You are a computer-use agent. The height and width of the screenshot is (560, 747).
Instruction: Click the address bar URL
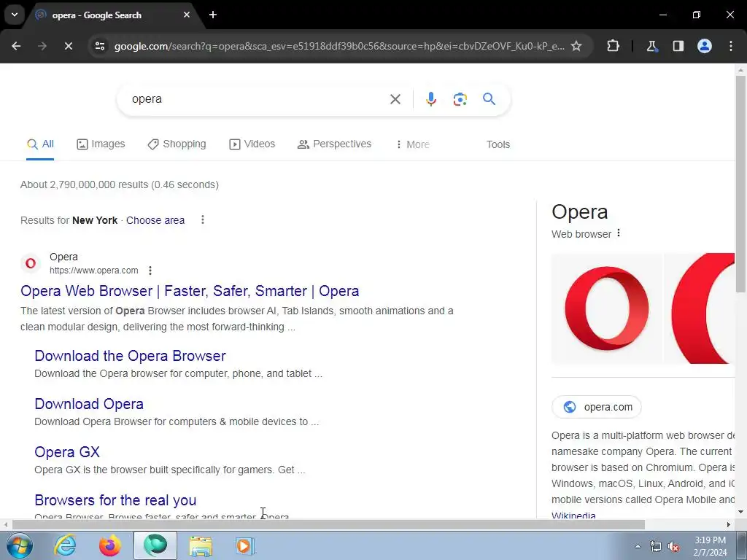[339, 46]
